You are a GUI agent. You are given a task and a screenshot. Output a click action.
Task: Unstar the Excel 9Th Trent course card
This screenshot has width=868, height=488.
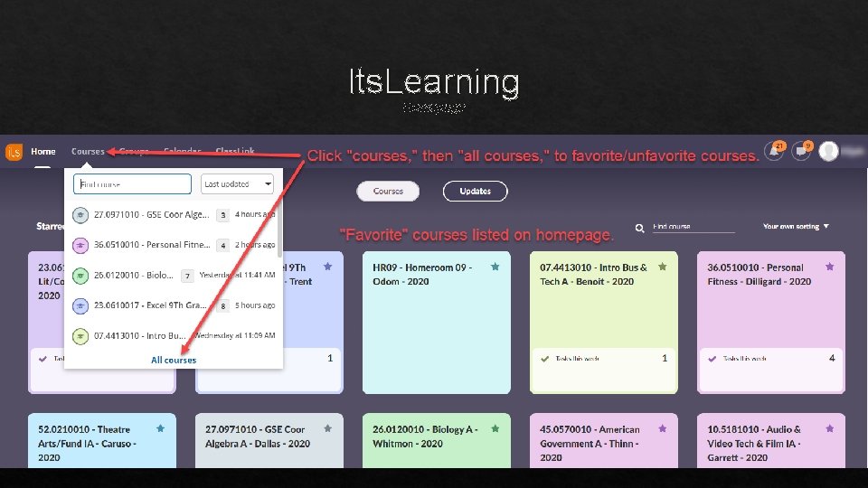click(x=327, y=267)
